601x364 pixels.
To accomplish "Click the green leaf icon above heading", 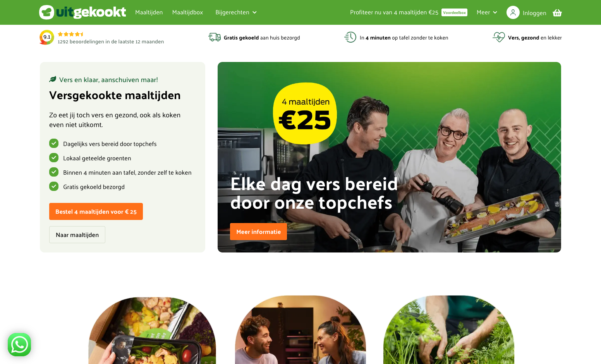I will [x=53, y=79].
